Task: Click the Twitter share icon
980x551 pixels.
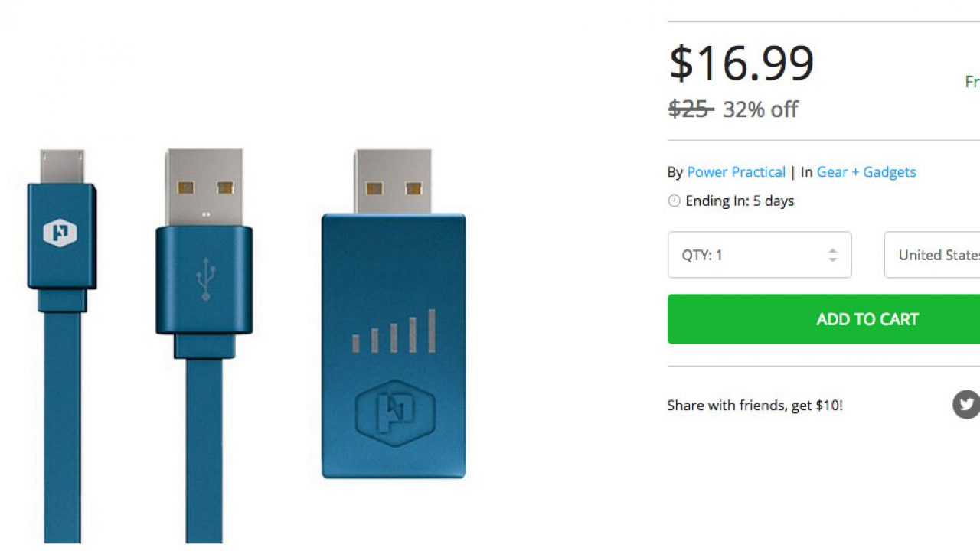Action: pyautogui.click(x=967, y=404)
